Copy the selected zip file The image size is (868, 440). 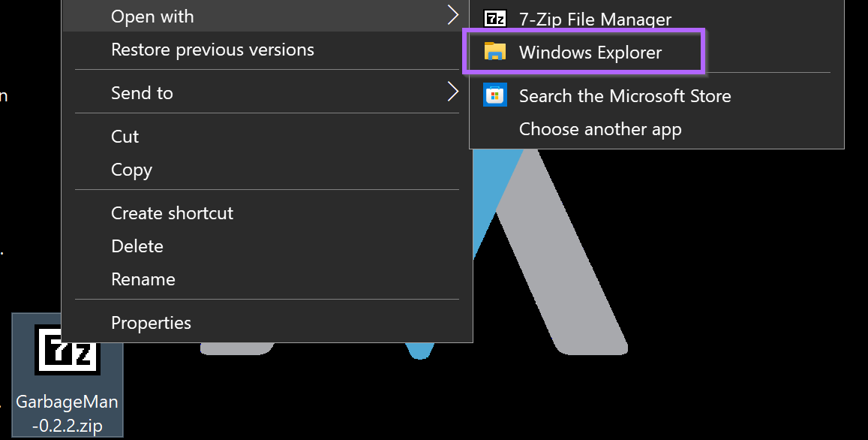131,170
